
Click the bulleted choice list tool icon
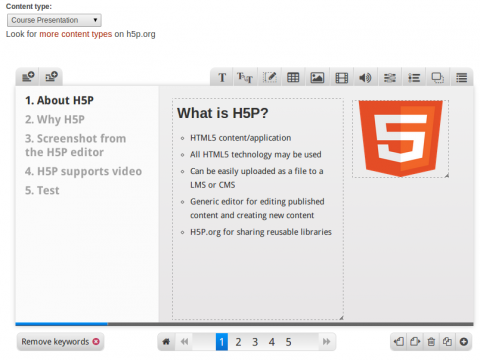coord(414,78)
